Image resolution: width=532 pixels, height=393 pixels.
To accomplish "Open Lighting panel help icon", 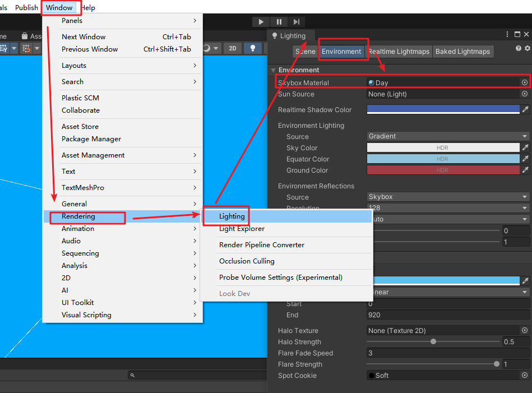I will 519,49.
